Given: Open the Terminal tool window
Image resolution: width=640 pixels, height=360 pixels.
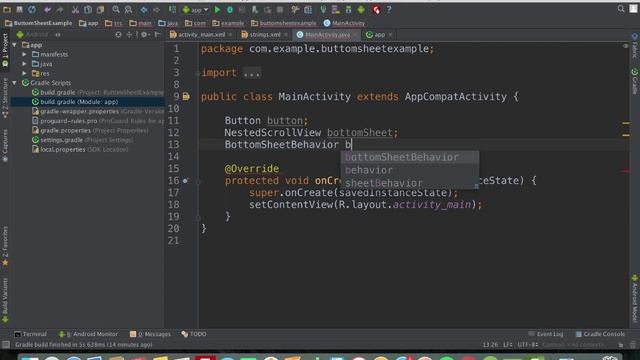Looking at the screenshot, I should point(31,334).
